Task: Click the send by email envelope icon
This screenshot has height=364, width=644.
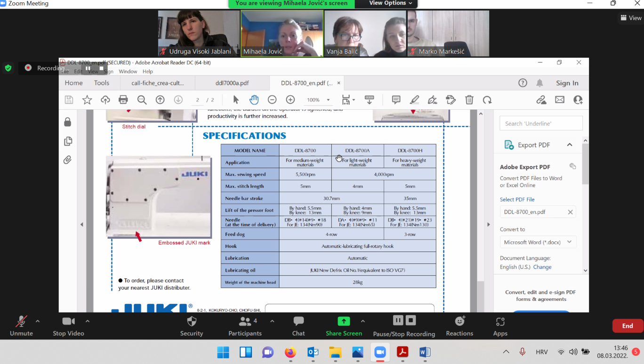Action: point(560,100)
